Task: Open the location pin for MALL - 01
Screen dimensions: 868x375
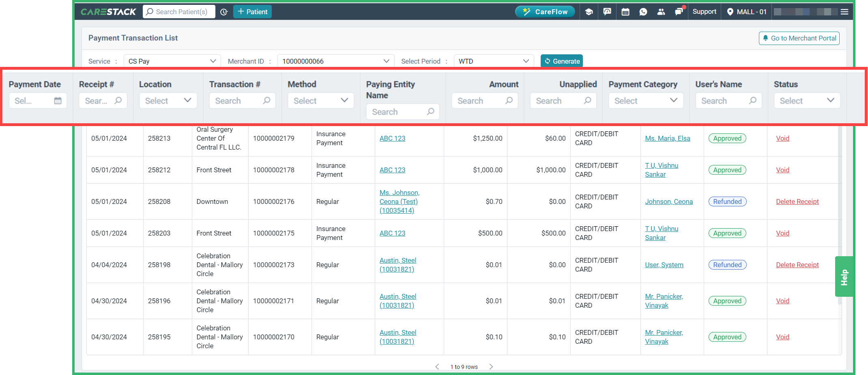Action: (730, 11)
